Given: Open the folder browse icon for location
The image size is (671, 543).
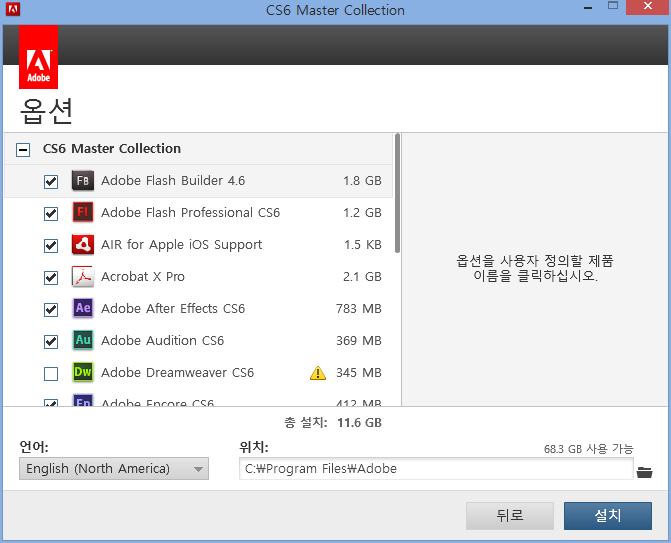Looking at the screenshot, I should point(644,472).
